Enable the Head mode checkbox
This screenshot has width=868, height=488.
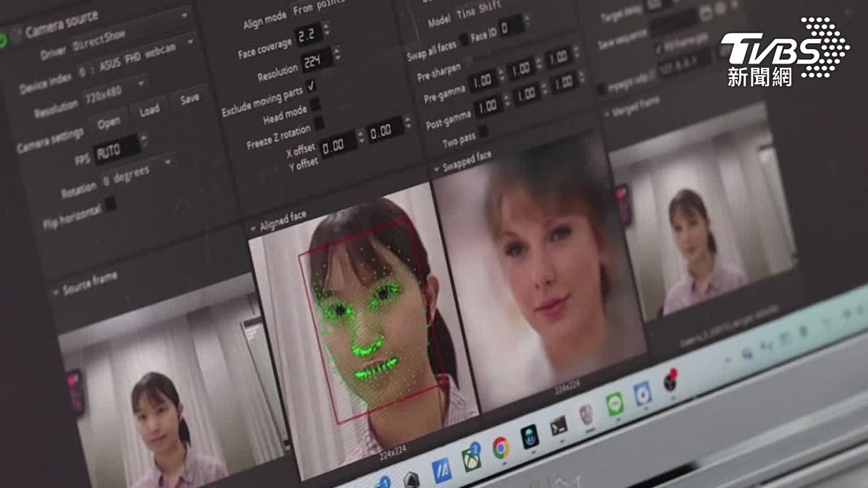click(x=315, y=105)
